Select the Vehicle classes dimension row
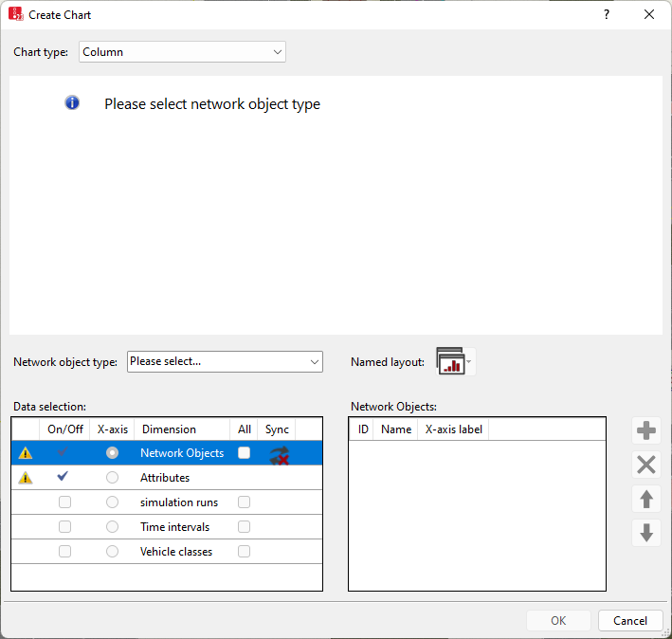Screen dimensions: 672x639 click(x=176, y=552)
